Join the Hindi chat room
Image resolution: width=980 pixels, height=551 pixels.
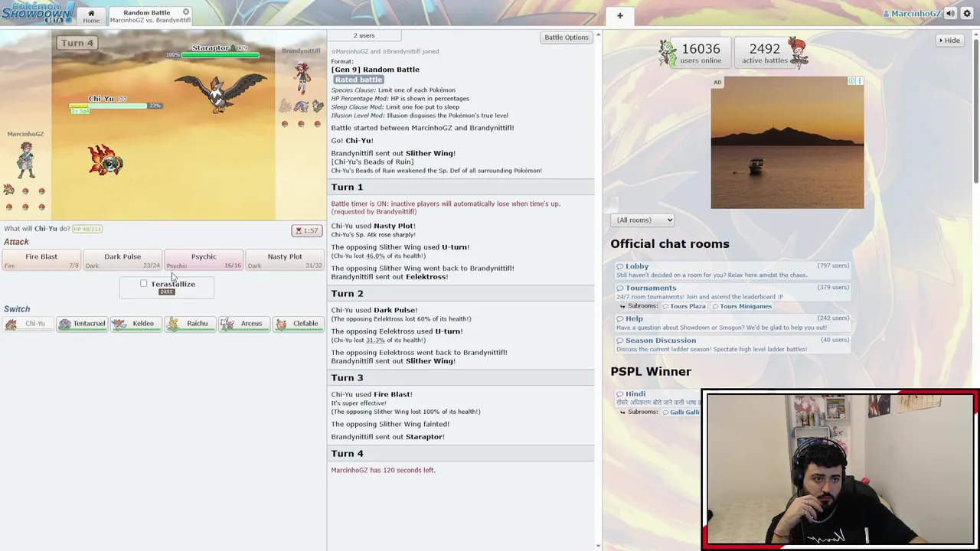(635, 394)
